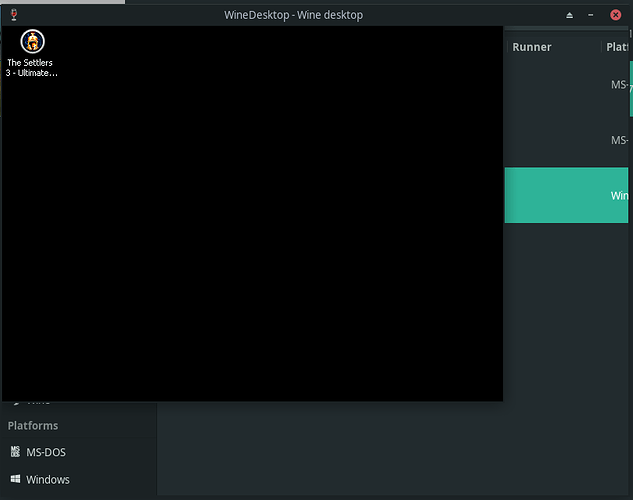Click the Windows logo icon in sidebar
633x500 pixels.
coord(15,479)
